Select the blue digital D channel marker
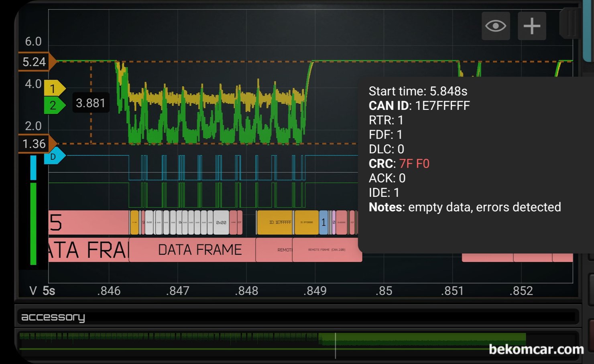The image size is (594, 364). tap(54, 156)
